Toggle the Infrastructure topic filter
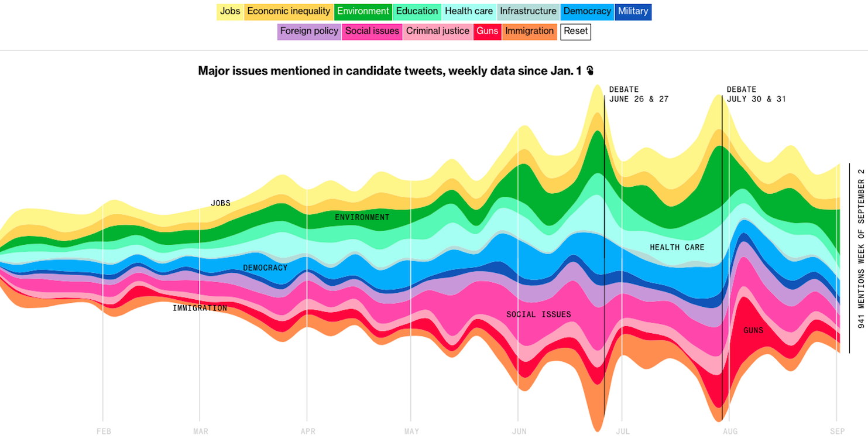Viewport: 868px width, 445px height. coord(527,11)
